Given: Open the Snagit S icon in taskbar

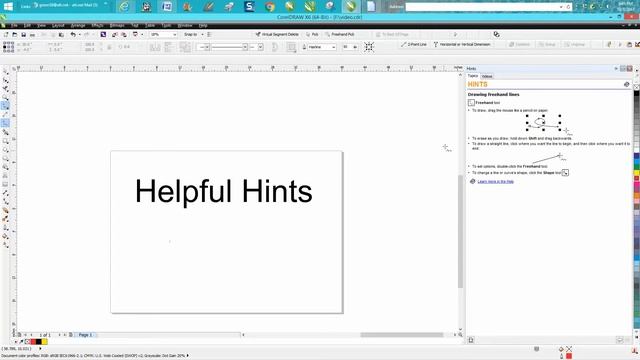Looking at the screenshot, I should pos(249,6).
